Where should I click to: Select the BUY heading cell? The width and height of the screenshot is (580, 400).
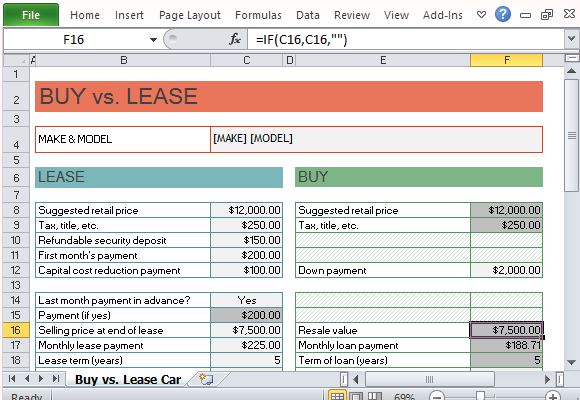[x=419, y=177]
